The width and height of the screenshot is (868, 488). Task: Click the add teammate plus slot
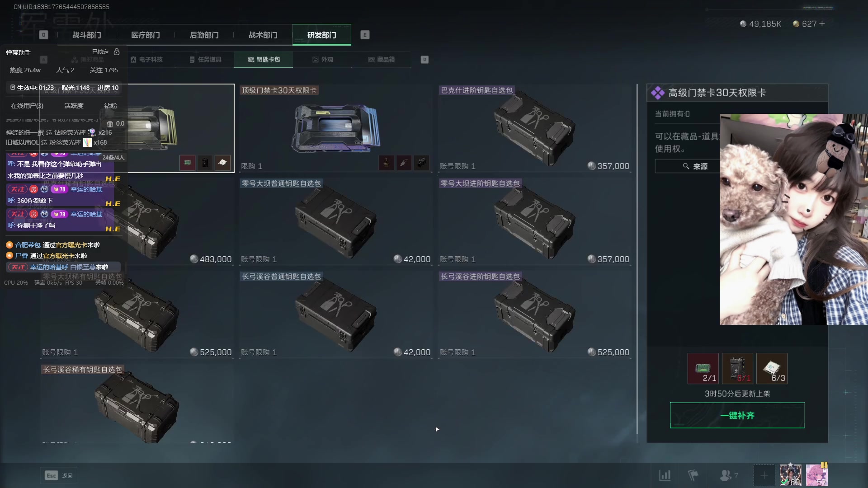tap(764, 475)
